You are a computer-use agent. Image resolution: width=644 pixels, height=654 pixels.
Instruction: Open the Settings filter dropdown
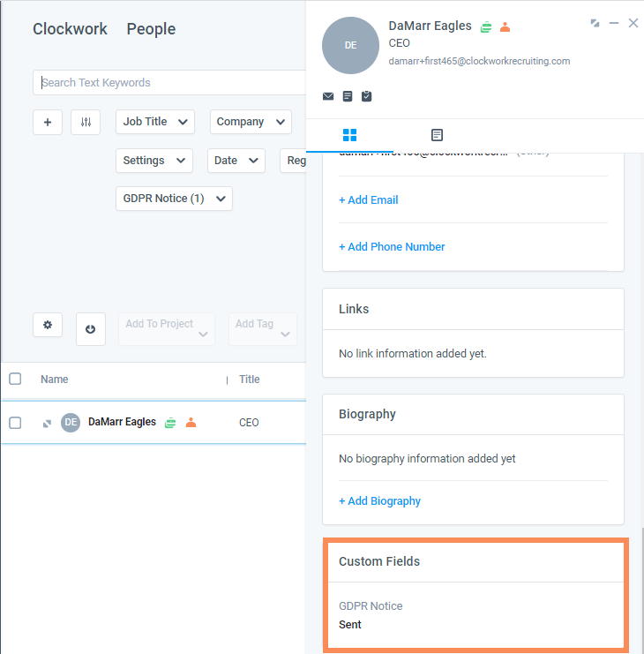point(154,161)
